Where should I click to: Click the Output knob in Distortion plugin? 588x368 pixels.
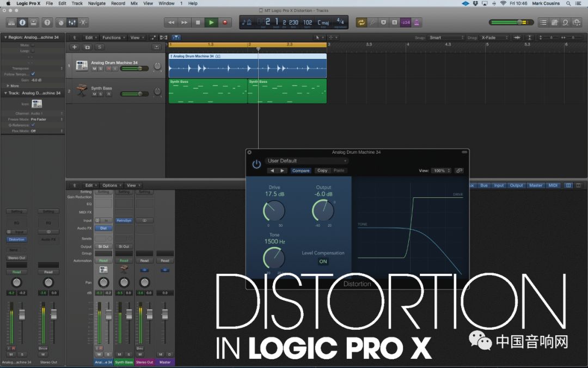pos(323,211)
